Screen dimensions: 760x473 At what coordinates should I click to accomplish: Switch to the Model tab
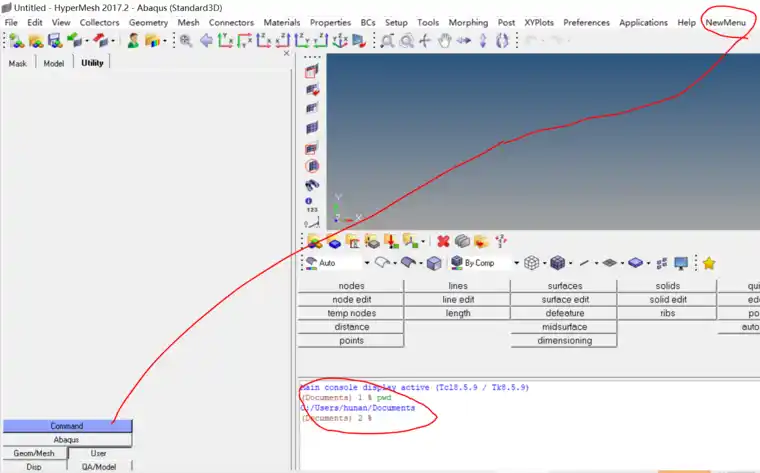coord(54,63)
